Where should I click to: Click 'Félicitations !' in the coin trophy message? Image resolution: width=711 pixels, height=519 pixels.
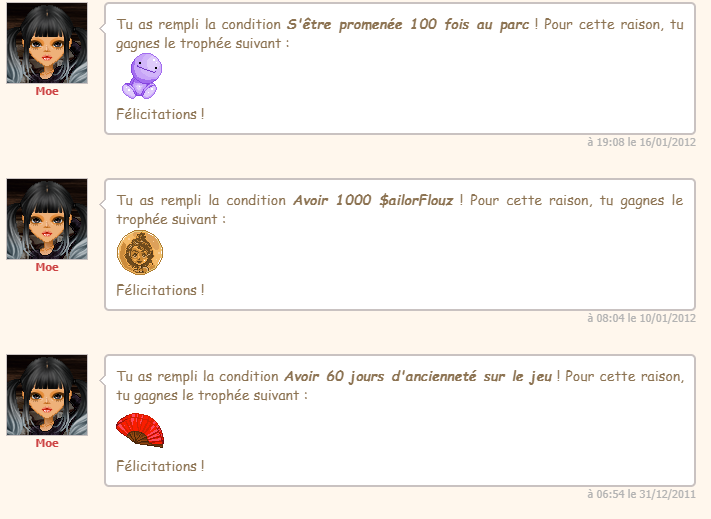click(x=161, y=290)
